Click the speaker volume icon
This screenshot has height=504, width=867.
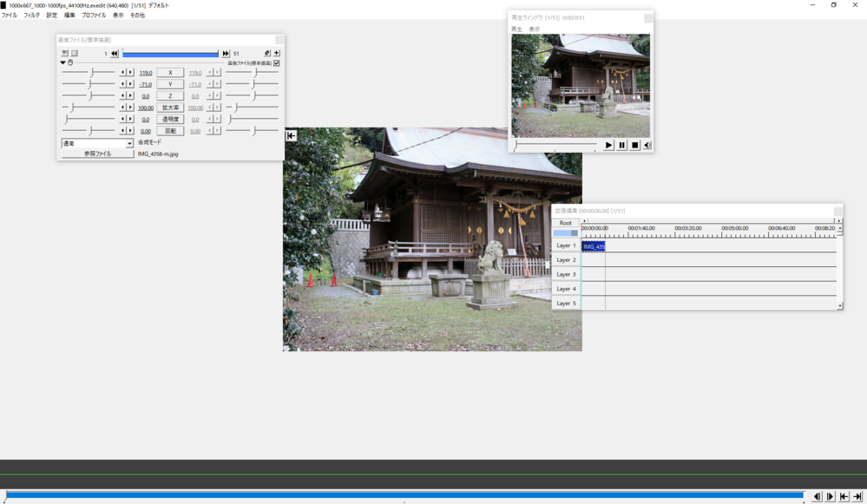tap(647, 146)
